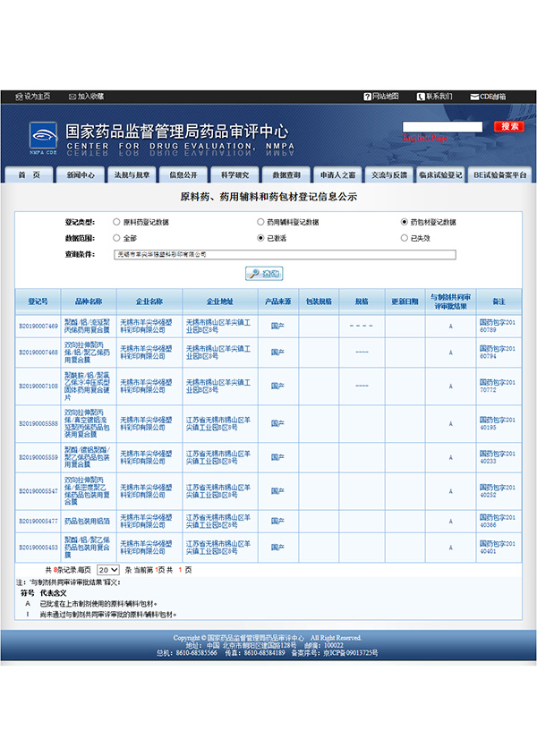The height and width of the screenshot is (756, 537).
Task: Click the 更新日期 column header
Action: click(x=405, y=302)
